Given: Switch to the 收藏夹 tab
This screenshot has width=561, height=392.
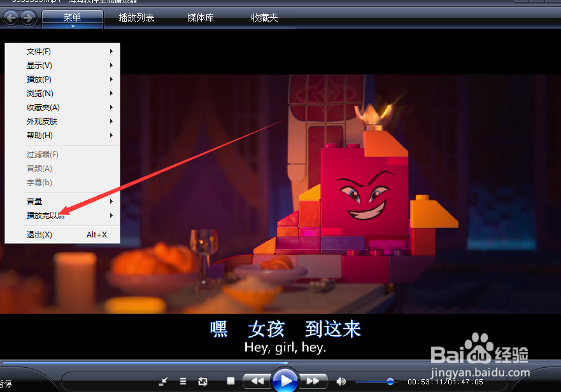Looking at the screenshot, I should pos(264,18).
